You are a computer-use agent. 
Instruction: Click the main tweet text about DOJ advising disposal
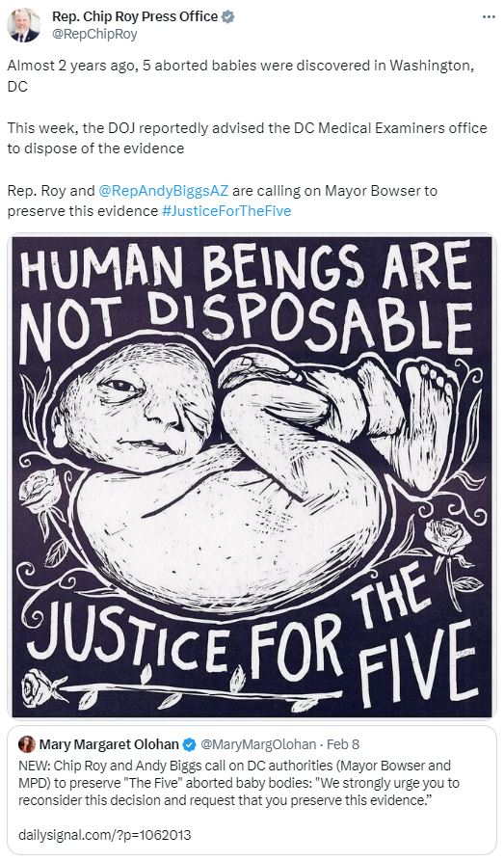click(x=247, y=139)
